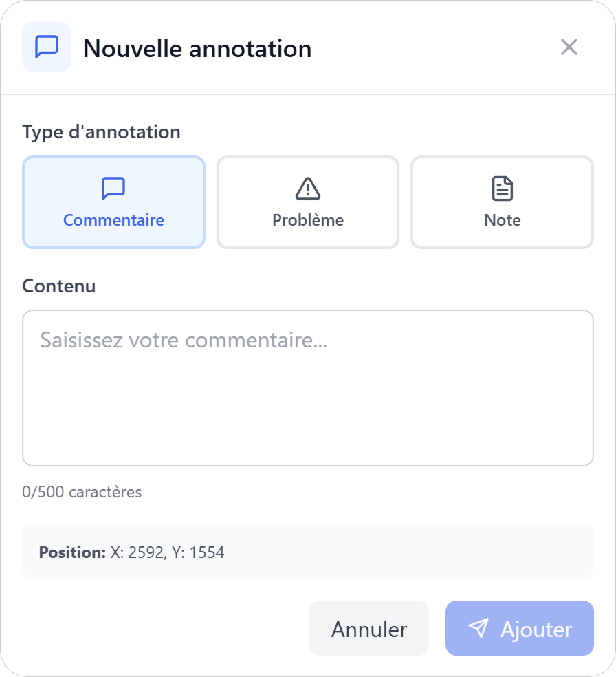Click the bold Position label
Viewport: 616px width, 677px height.
[x=72, y=552]
